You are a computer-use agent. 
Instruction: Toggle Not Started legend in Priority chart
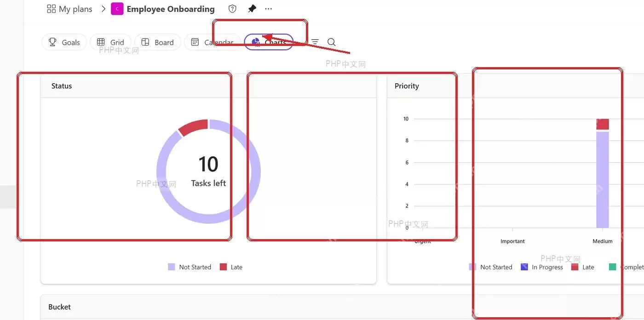coord(490,267)
